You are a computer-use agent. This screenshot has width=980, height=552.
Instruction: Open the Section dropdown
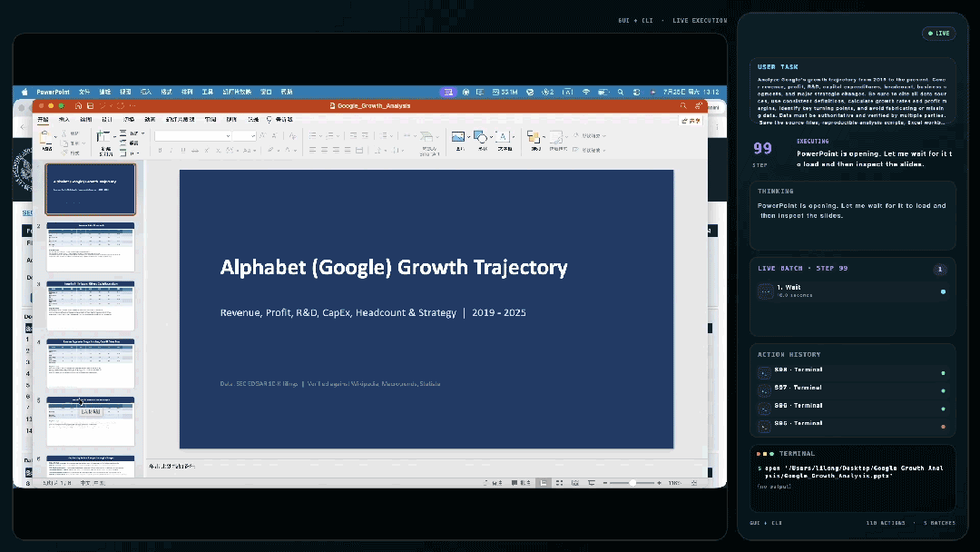point(128,153)
